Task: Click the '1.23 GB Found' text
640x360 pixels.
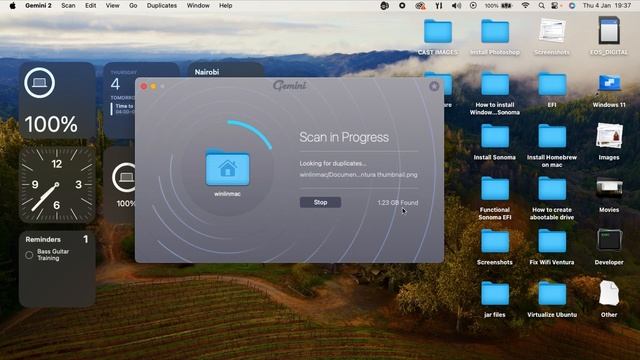Action: pos(398,202)
